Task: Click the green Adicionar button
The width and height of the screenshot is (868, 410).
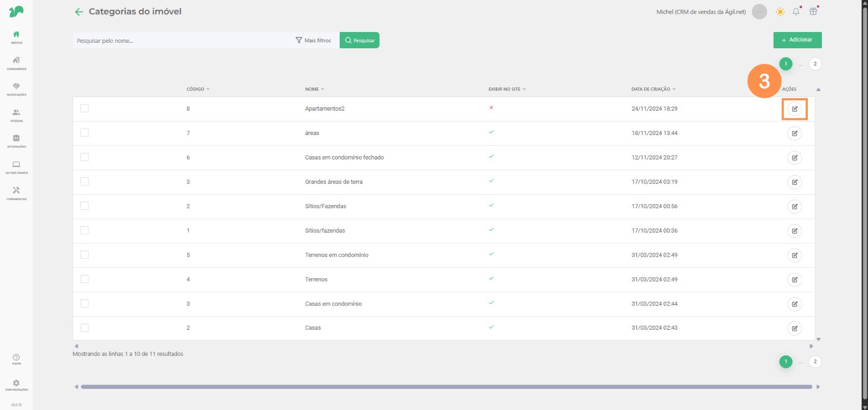Action: 797,40
